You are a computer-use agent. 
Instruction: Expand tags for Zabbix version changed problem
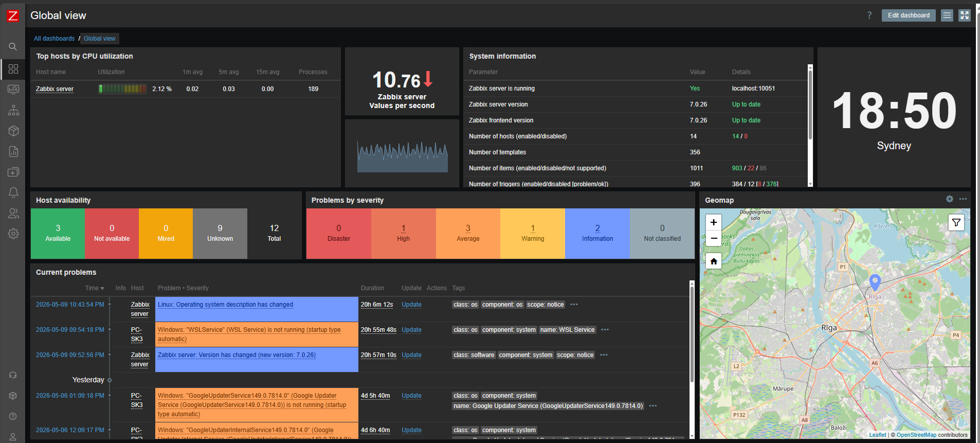click(x=604, y=355)
